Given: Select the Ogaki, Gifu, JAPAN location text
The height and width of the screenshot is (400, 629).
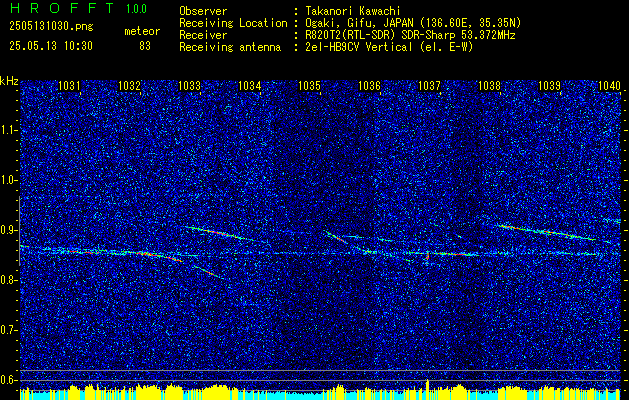Looking at the screenshot, I should click(413, 23).
